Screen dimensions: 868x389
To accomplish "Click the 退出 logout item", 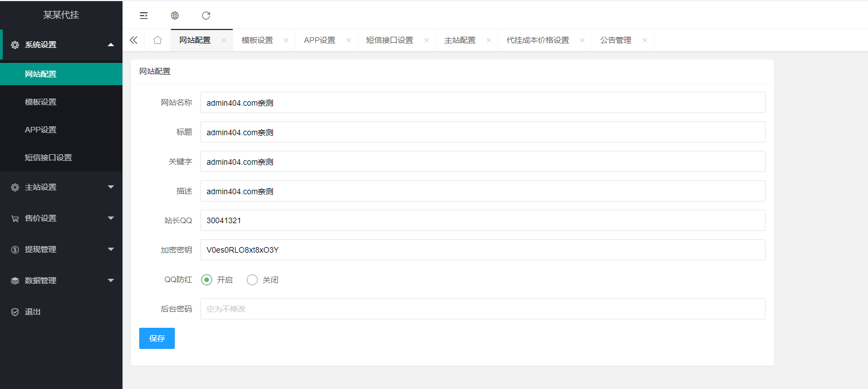I will click(61, 312).
